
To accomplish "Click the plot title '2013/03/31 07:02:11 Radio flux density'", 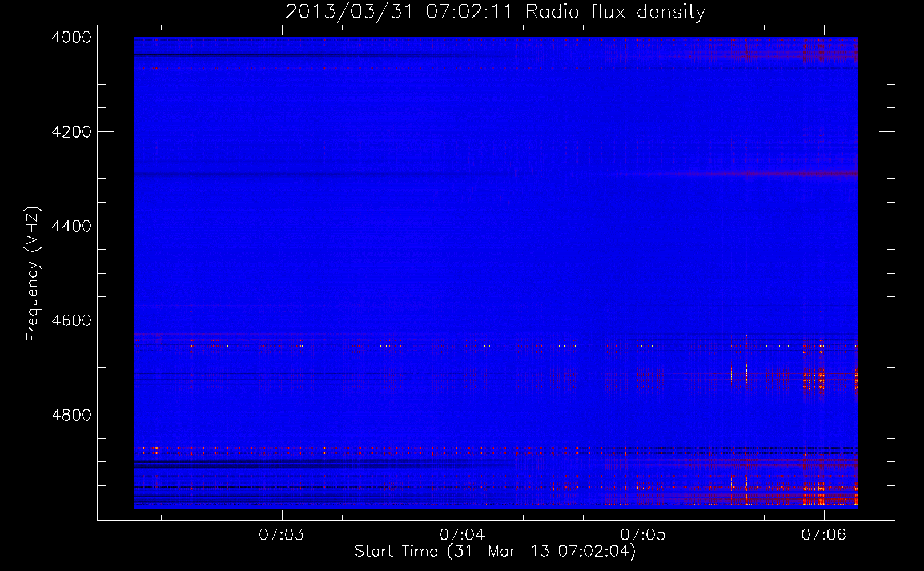I will (x=495, y=12).
